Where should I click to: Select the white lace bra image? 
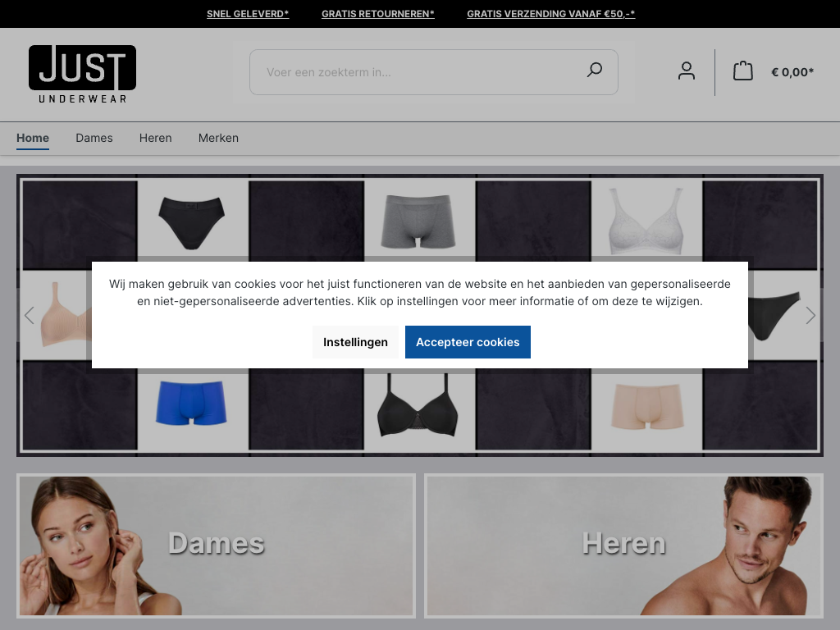click(646, 221)
